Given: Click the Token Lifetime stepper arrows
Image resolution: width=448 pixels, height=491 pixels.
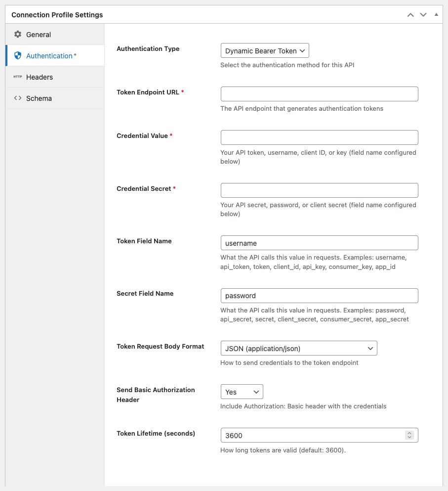Looking at the screenshot, I should 409,435.
